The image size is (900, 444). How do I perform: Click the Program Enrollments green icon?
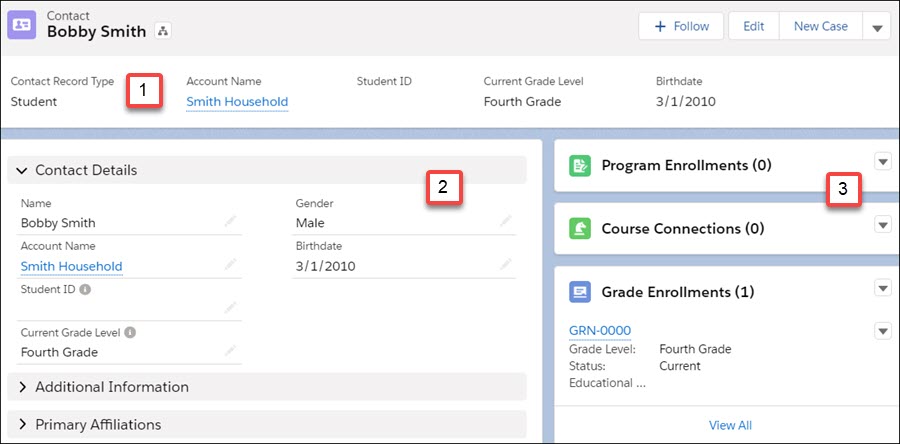click(x=580, y=165)
